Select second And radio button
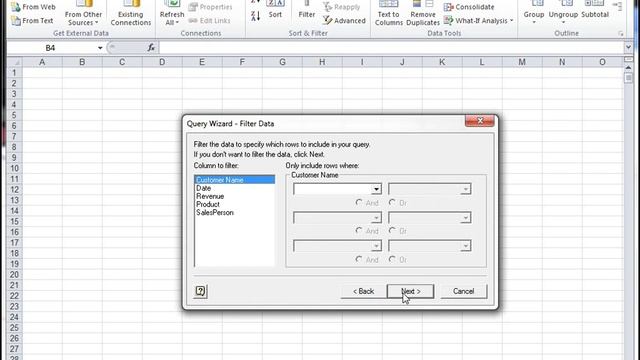 click(x=359, y=231)
